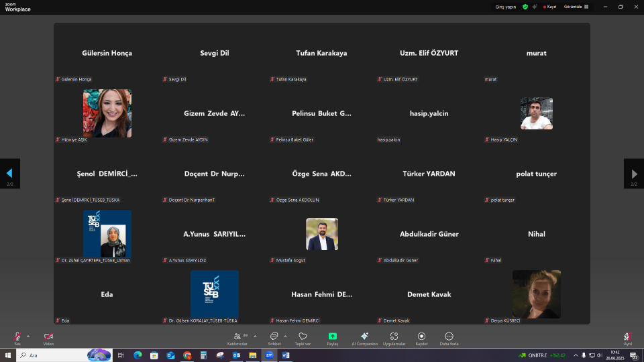This screenshot has height=362, width=644.
Task: Expand the arrow beside Katılımcılar
Action: point(255,336)
